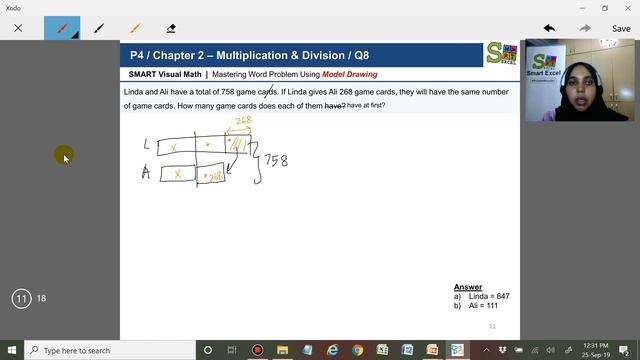Click the Smart Excel logo in header

coord(502,54)
